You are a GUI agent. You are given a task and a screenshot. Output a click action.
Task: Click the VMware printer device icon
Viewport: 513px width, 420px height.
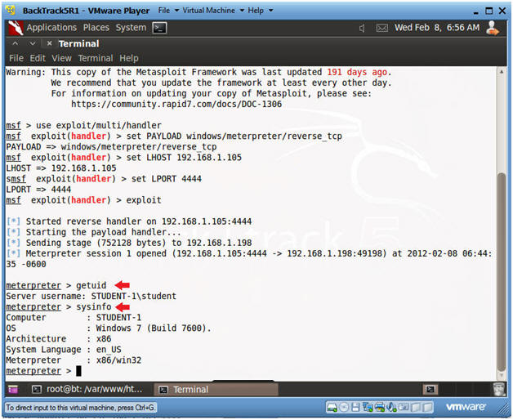pyautogui.click(x=380, y=408)
